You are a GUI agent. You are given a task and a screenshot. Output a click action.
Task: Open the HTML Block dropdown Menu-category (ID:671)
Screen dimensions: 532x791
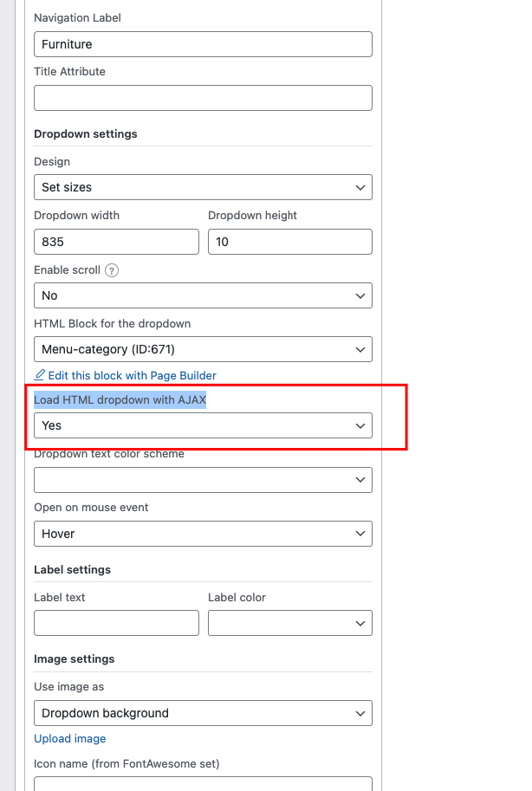[x=203, y=349]
